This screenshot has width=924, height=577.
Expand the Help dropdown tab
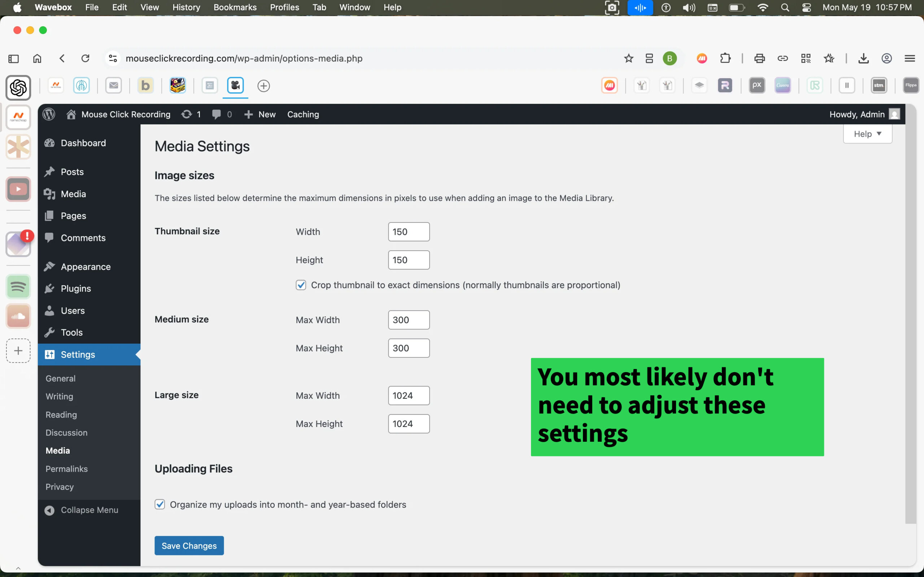tap(867, 134)
